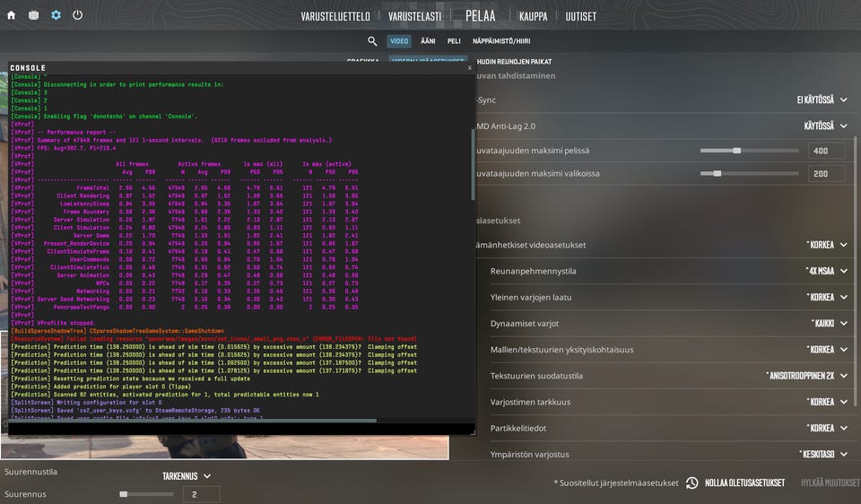This screenshot has width=861, height=504.
Task: Open the settings search magnifier
Action: pyautogui.click(x=372, y=41)
